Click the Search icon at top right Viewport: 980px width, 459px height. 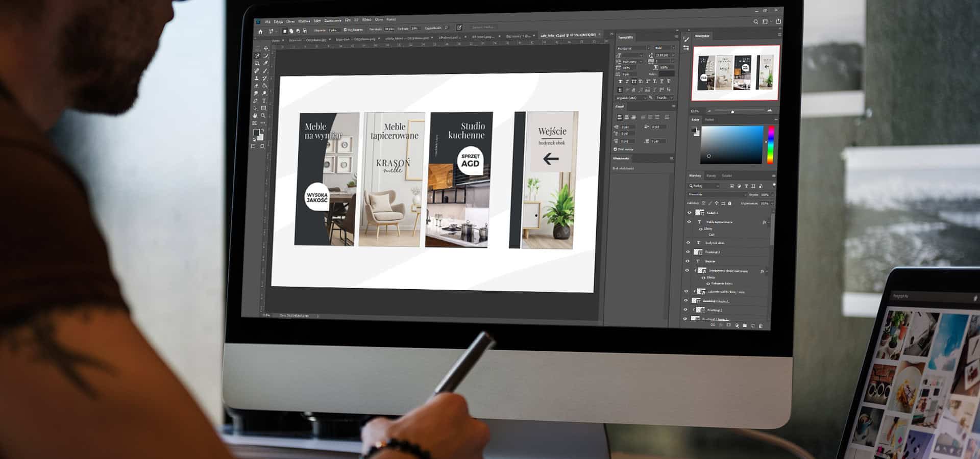(756, 21)
